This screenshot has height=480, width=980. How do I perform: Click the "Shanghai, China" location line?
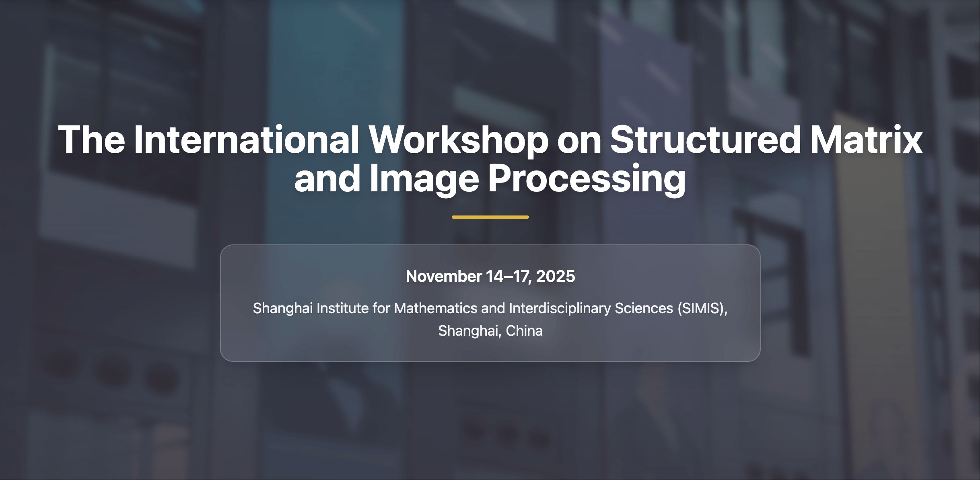[490, 331]
